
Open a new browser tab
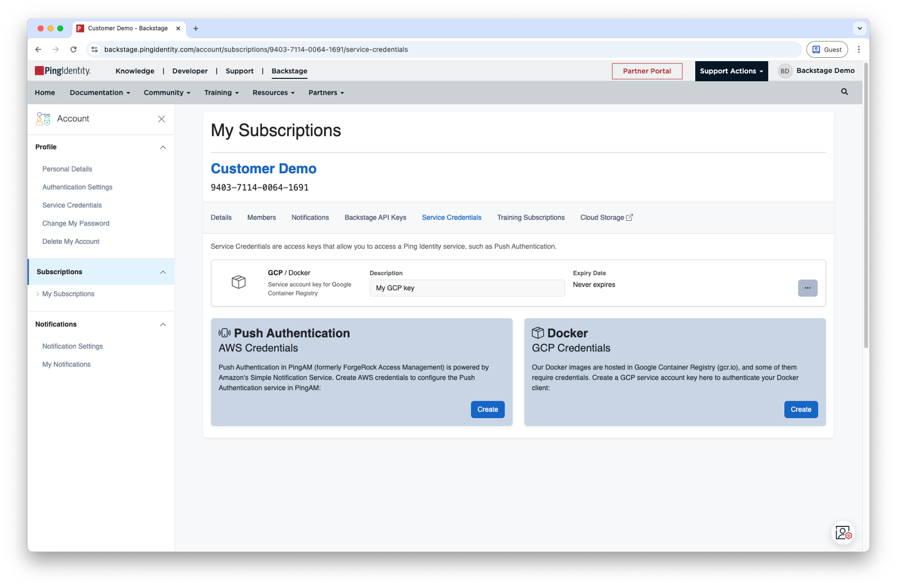tap(196, 29)
